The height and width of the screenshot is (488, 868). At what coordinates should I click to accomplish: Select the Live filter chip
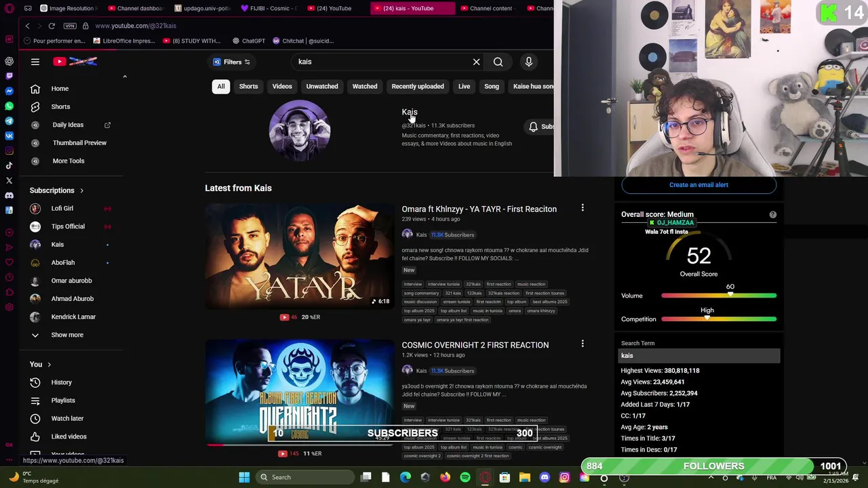click(x=464, y=86)
